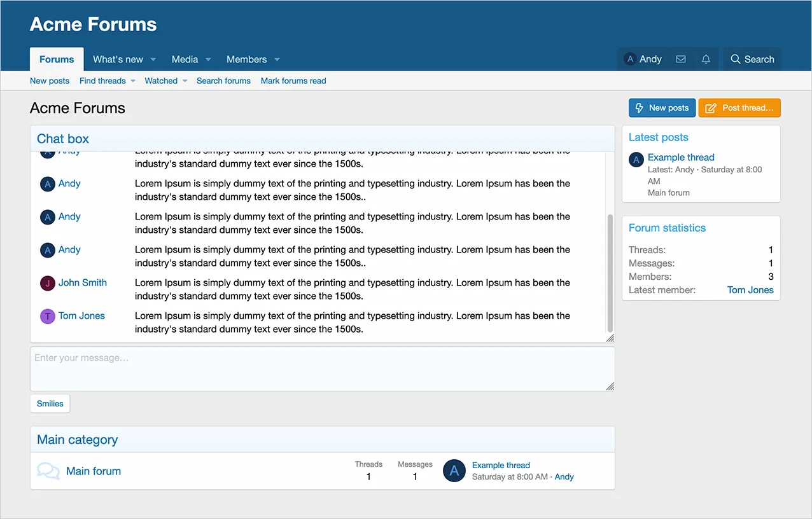Screen dimensions: 812x519
Task: Click the Main forum speech bubbles icon
Action: [x=48, y=471]
